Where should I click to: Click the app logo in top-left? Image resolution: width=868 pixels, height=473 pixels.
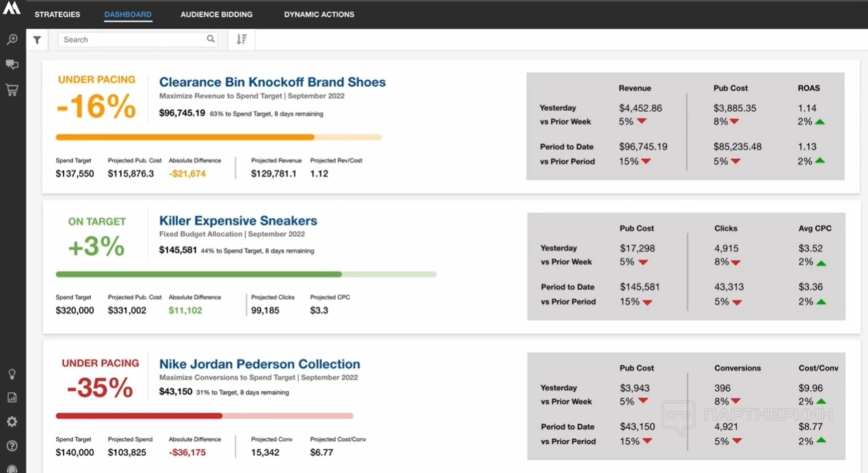pos(12,8)
